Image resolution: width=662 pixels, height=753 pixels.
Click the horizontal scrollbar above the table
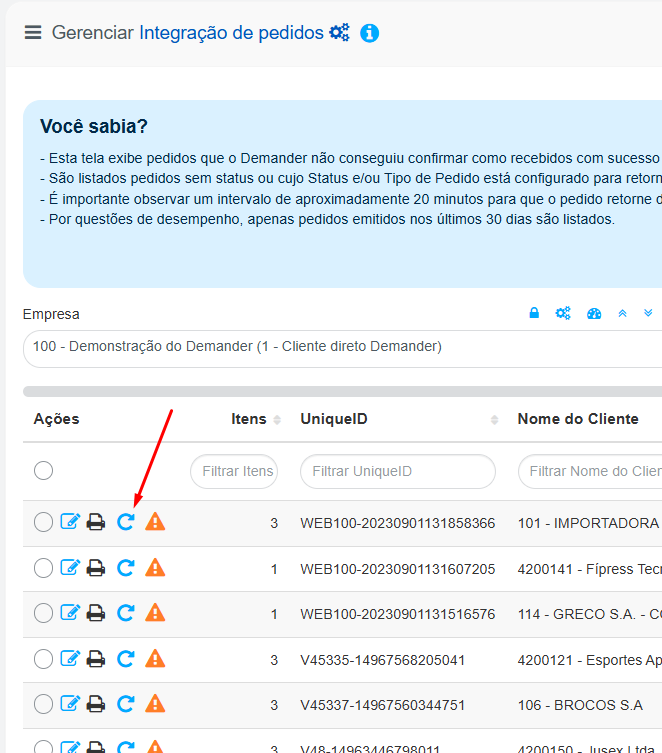342,391
